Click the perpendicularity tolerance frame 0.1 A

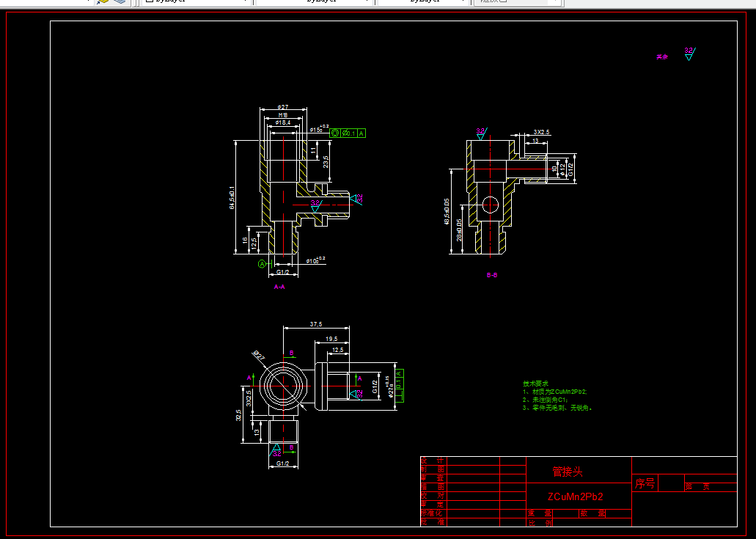click(x=399, y=386)
